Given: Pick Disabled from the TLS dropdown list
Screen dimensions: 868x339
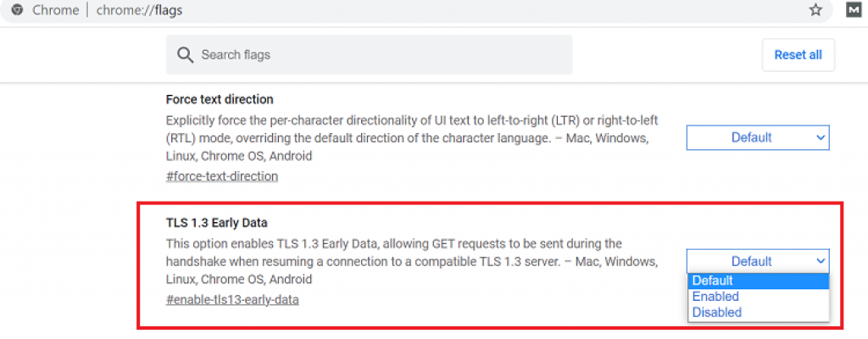Looking at the screenshot, I should pos(716,312).
